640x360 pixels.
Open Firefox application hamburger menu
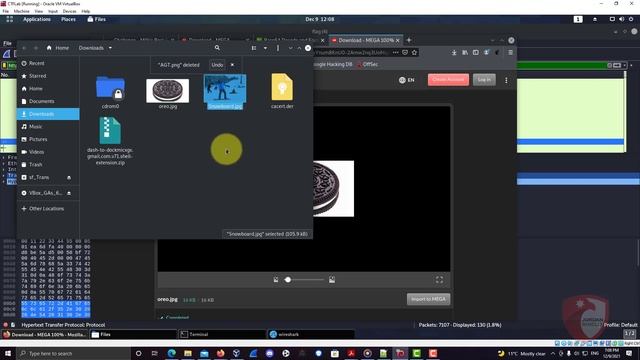point(510,52)
